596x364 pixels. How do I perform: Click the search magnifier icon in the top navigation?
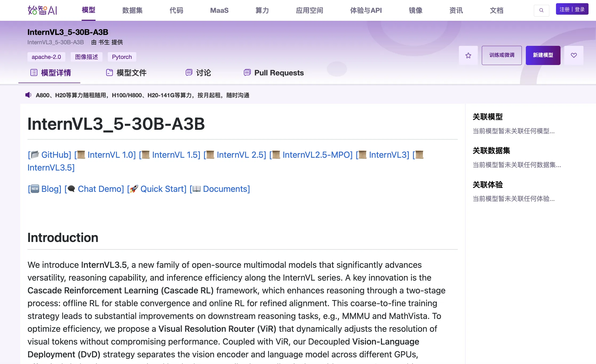(x=541, y=10)
